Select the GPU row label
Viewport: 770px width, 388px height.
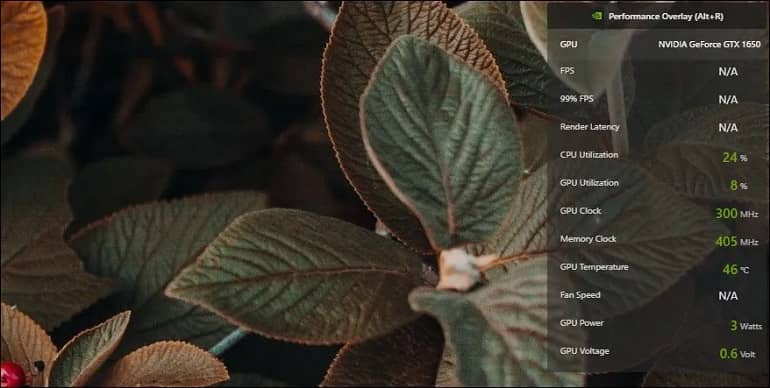[x=569, y=44]
